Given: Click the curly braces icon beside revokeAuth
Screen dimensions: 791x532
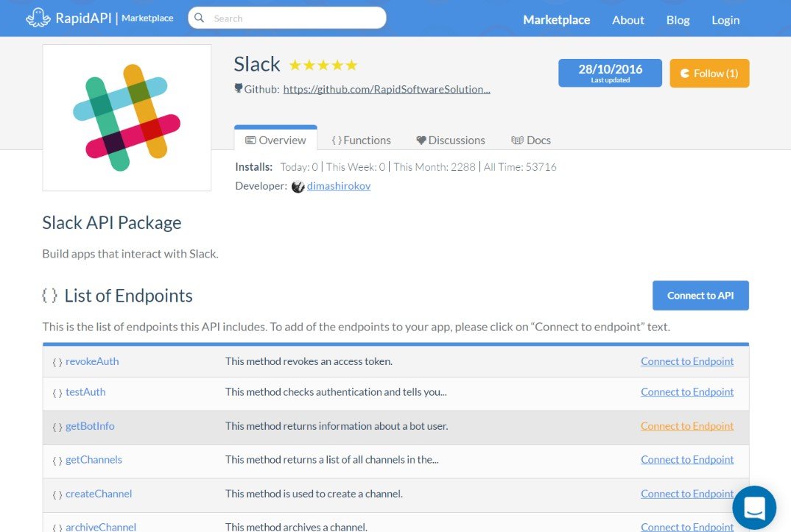Looking at the screenshot, I should click(x=57, y=362).
